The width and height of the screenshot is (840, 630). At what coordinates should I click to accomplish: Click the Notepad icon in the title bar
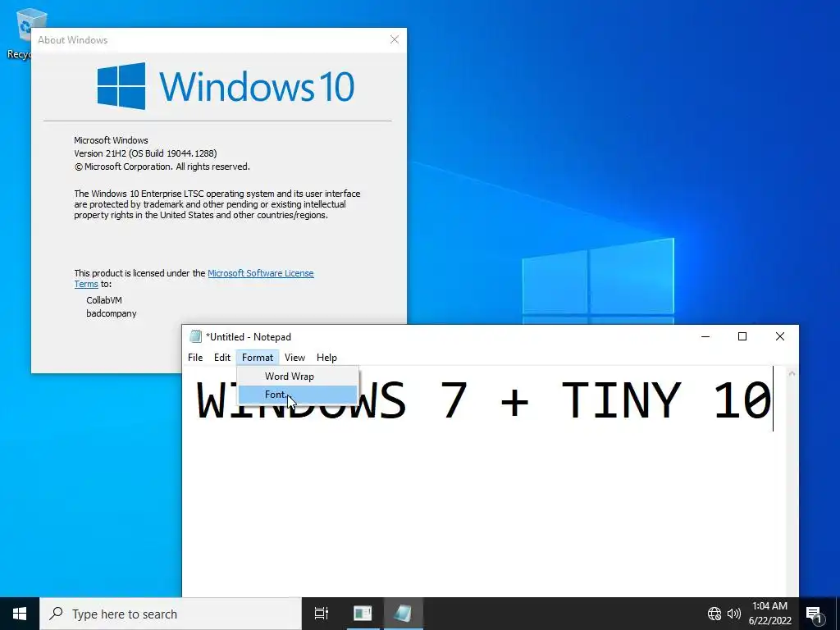click(195, 336)
